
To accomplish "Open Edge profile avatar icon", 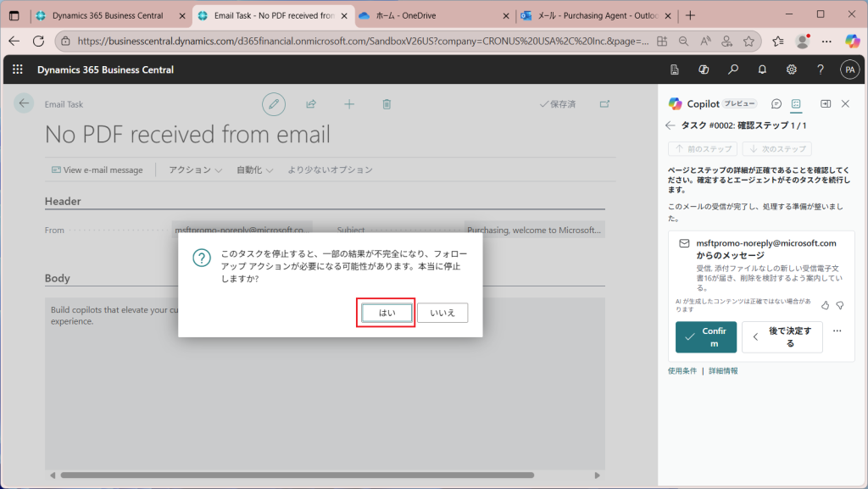I will click(803, 41).
